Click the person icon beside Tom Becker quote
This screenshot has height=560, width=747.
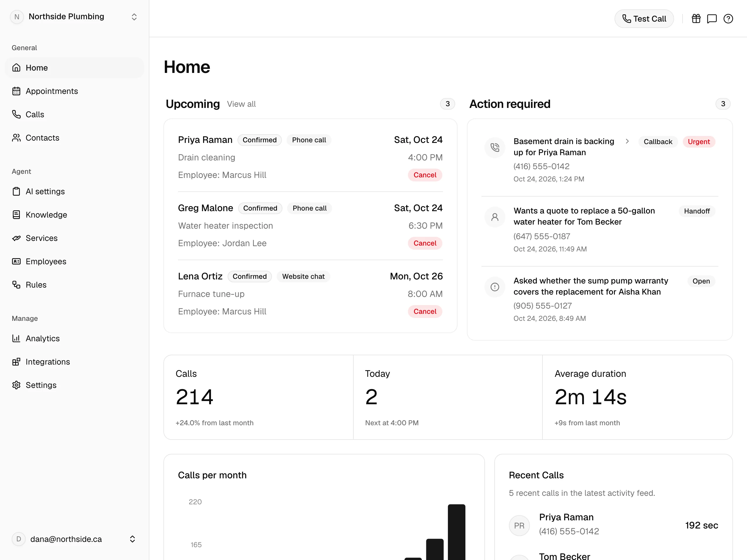tap(495, 217)
